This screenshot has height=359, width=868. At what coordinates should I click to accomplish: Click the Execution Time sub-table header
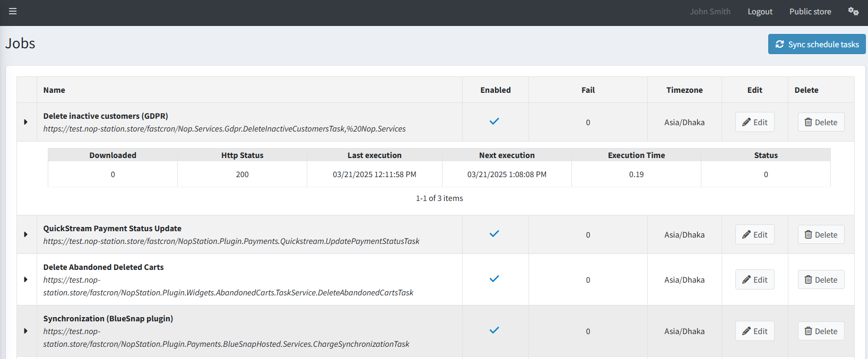[636, 155]
